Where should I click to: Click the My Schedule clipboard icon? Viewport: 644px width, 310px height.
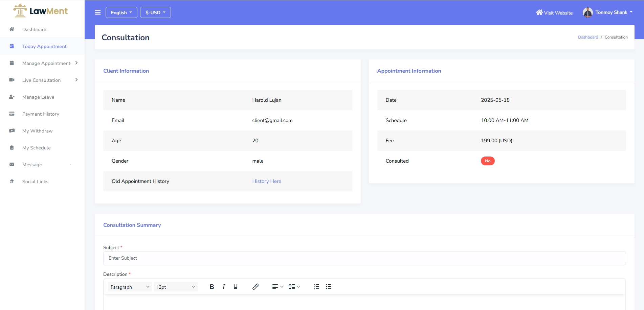click(x=12, y=148)
